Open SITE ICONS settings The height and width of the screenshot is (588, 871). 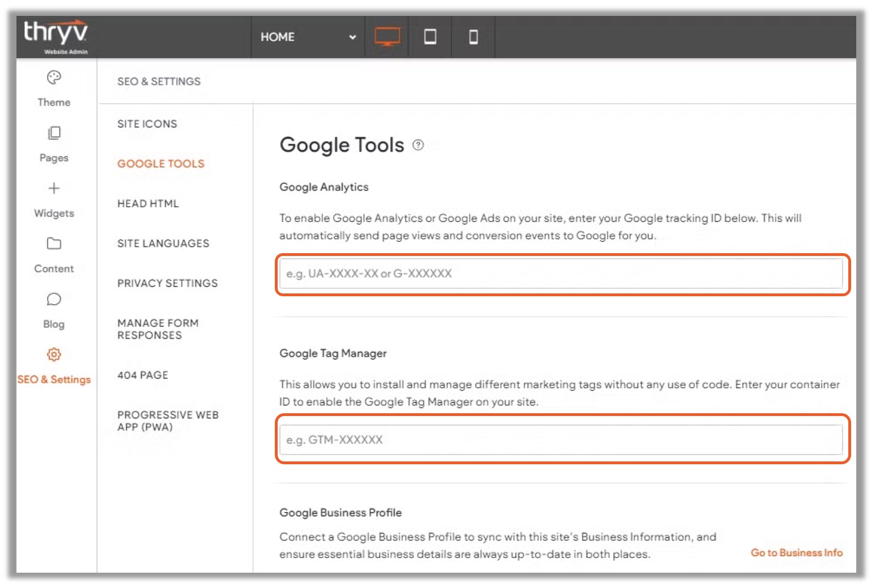tap(147, 124)
